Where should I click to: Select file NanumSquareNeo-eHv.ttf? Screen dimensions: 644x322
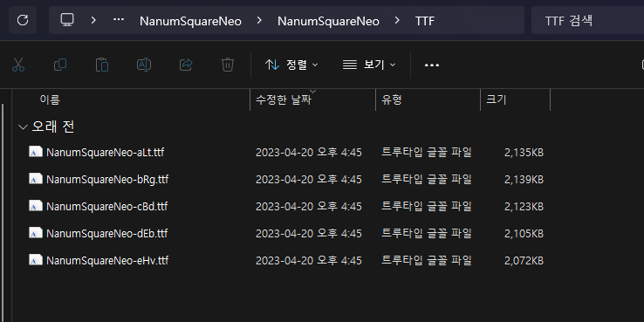[107, 261]
